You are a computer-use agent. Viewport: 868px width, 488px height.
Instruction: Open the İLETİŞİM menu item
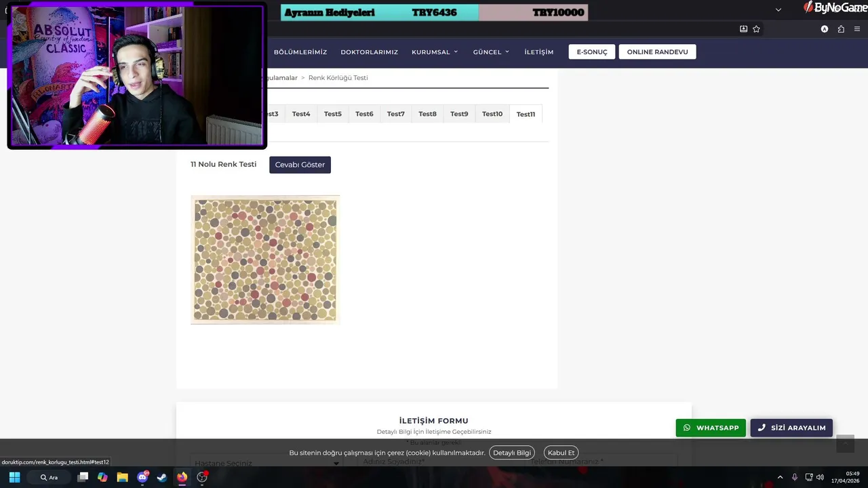[x=539, y=52]
